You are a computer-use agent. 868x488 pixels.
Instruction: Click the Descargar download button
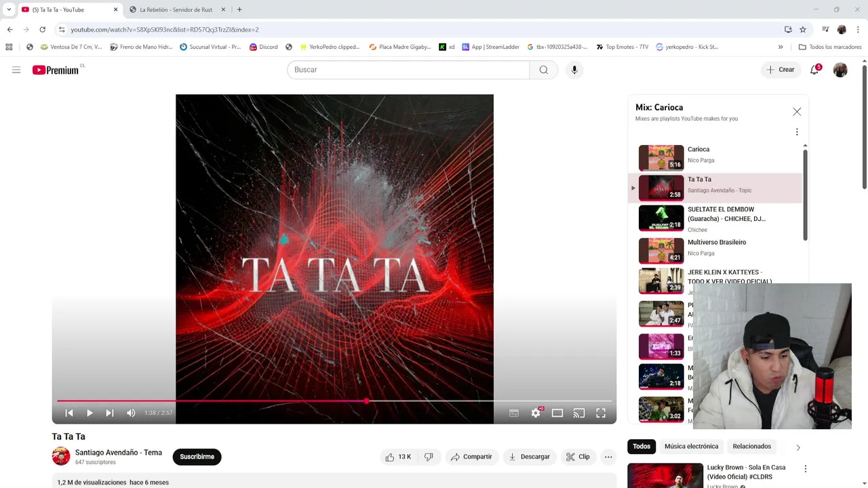pyautogui.click(x=530, y=457)
